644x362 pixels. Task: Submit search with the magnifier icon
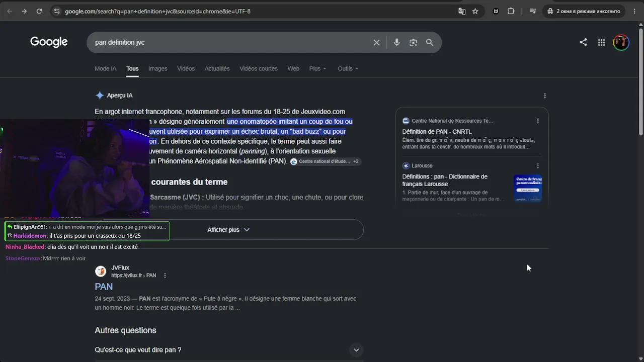(430, 43)
